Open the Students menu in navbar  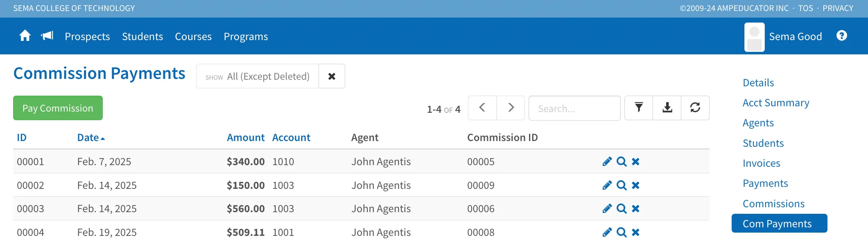tap(142, 36)
